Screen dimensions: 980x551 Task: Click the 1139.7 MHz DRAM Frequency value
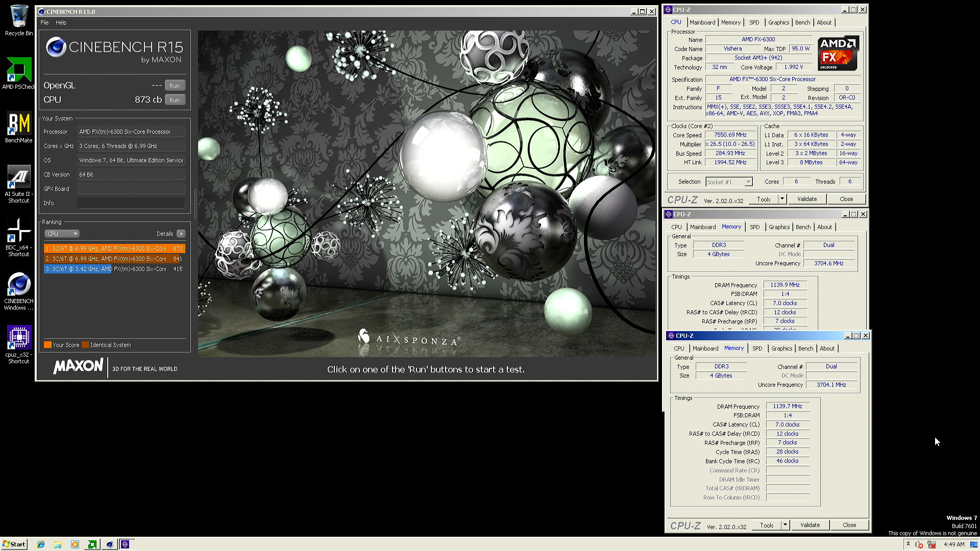[787, 407]
